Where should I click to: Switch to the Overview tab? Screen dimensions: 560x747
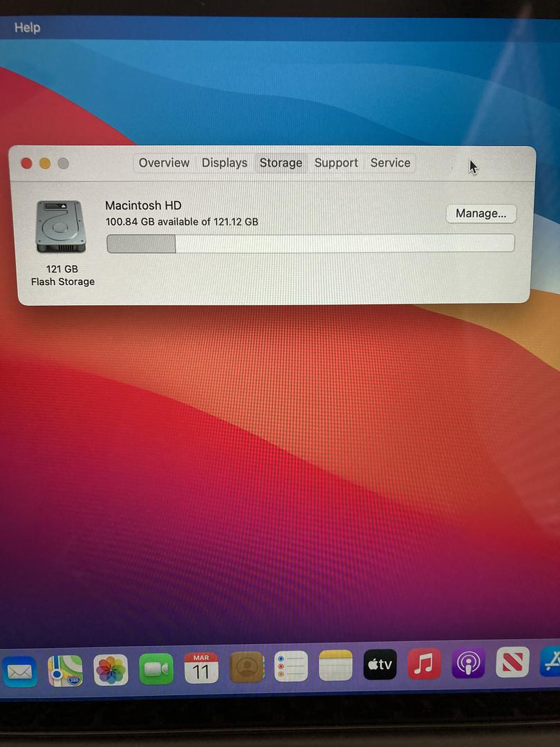[165, 163]
